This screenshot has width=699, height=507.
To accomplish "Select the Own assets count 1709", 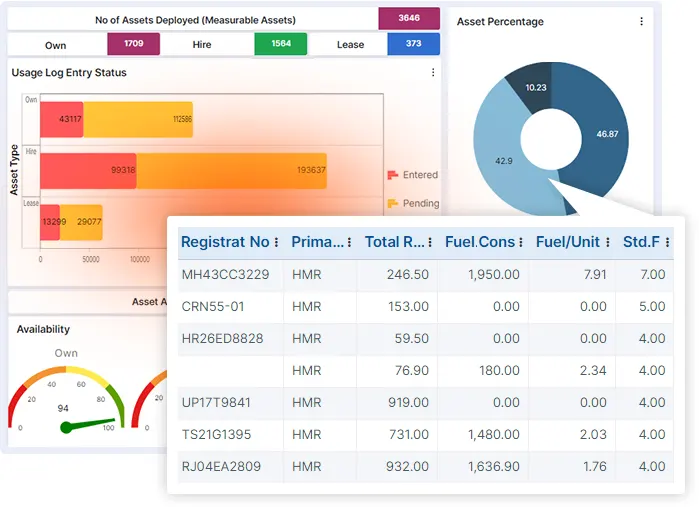I will pos(133,44).
